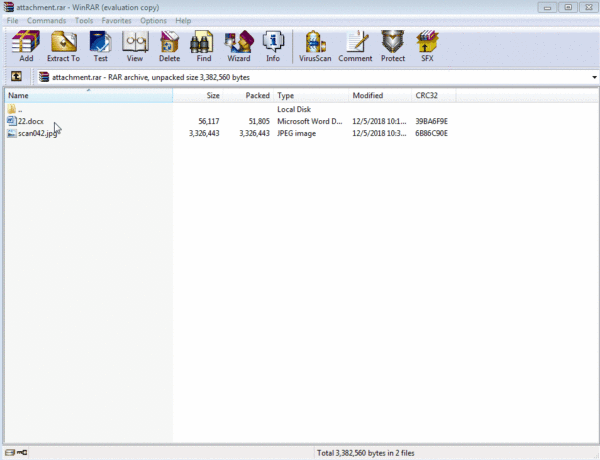Sort by Type column header
Screen dimensions: 600x460
[311, 95]
